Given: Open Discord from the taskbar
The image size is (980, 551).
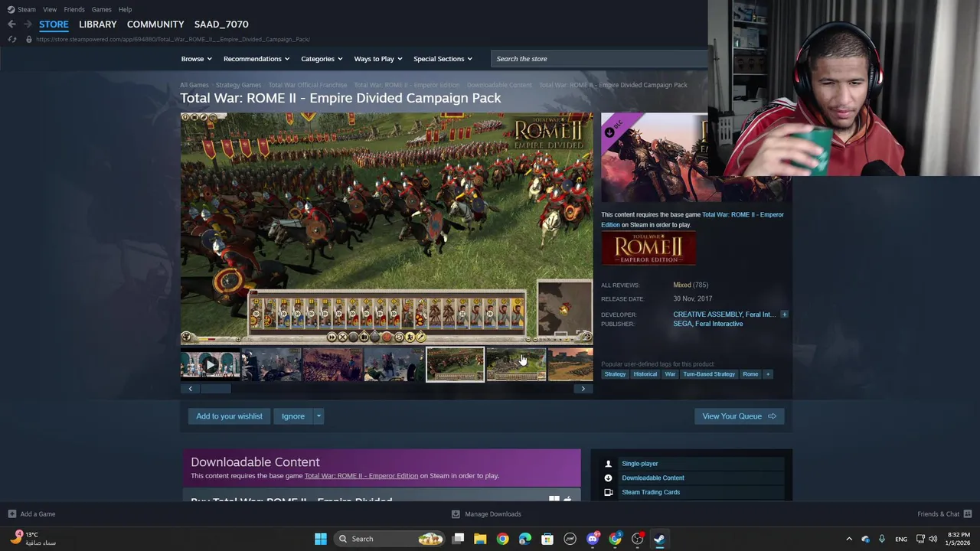Looking at the screenshot, I should [x=593, y=539].
